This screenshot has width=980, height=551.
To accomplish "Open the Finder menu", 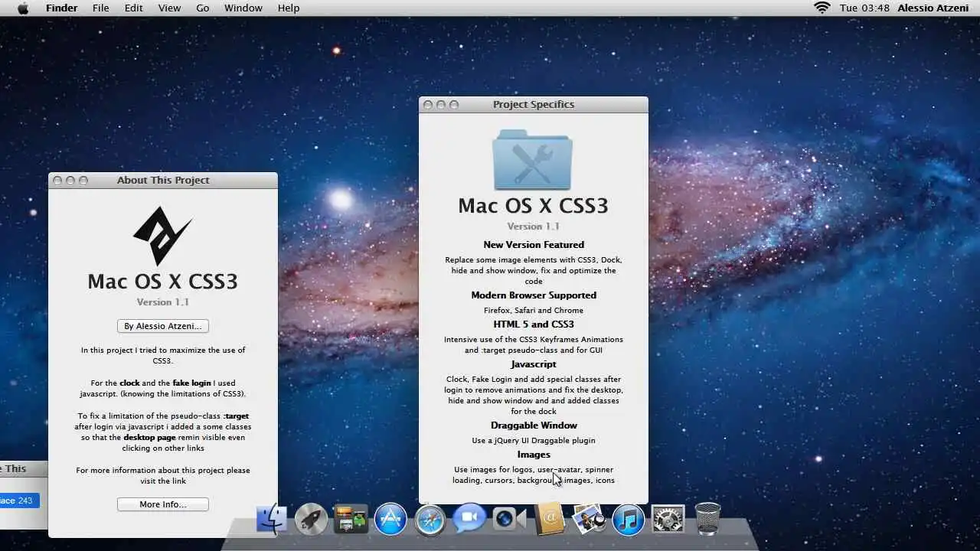I will click(x=61, y=8).
